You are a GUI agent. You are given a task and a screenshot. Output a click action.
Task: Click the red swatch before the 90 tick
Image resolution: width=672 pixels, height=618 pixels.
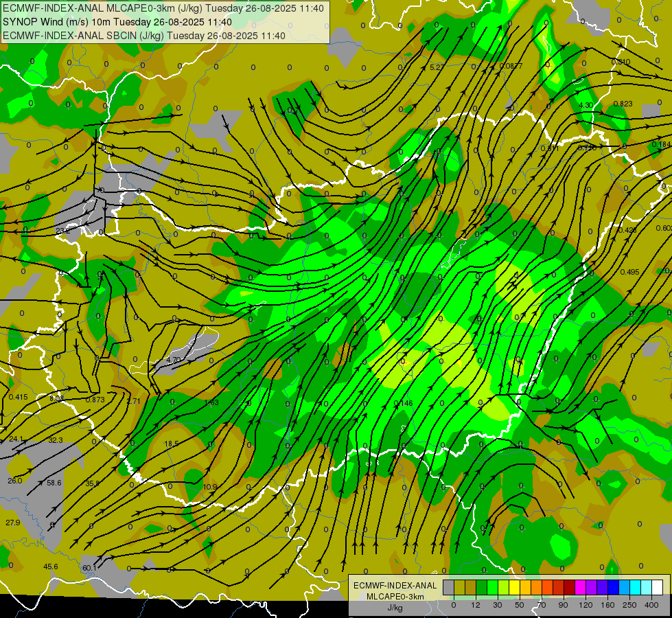559,587
